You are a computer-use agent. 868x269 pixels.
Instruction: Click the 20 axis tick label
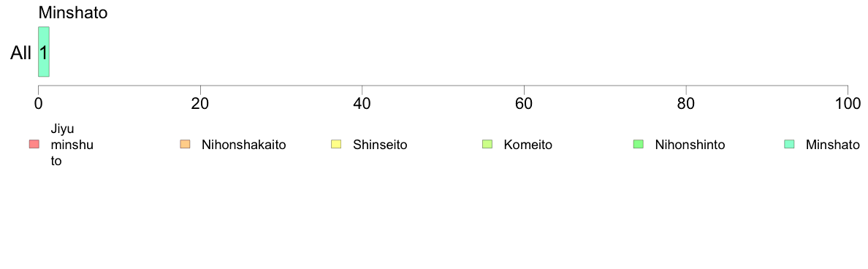coord(200,103)
